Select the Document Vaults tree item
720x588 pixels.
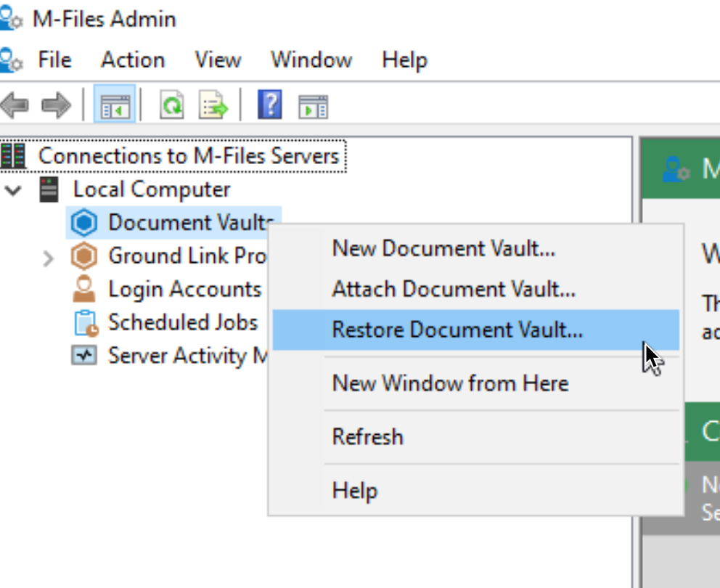[191, 222]
